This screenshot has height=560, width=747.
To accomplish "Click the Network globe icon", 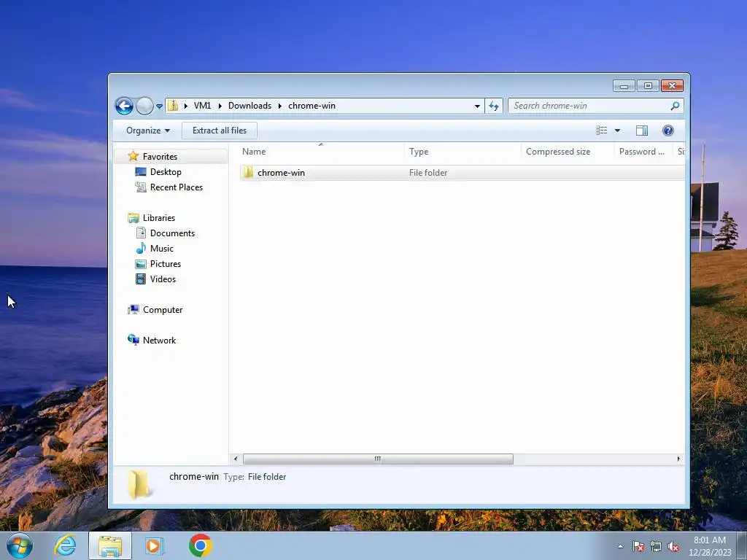I will tap(133, 340).
